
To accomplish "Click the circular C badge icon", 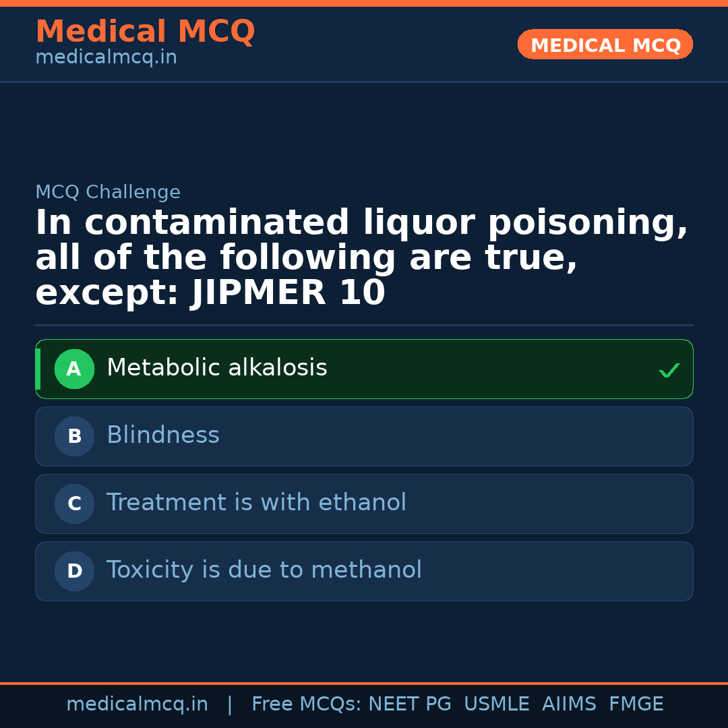I will pos(74,504).
